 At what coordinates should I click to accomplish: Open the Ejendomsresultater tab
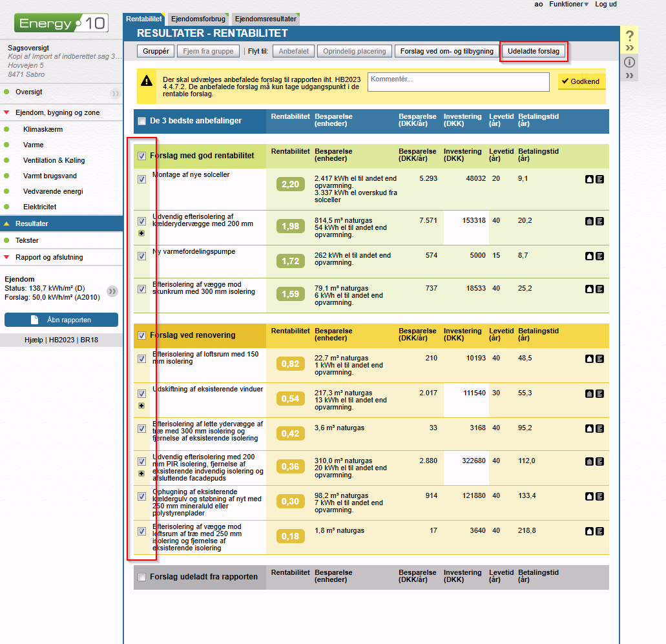[x=265, y=19]
